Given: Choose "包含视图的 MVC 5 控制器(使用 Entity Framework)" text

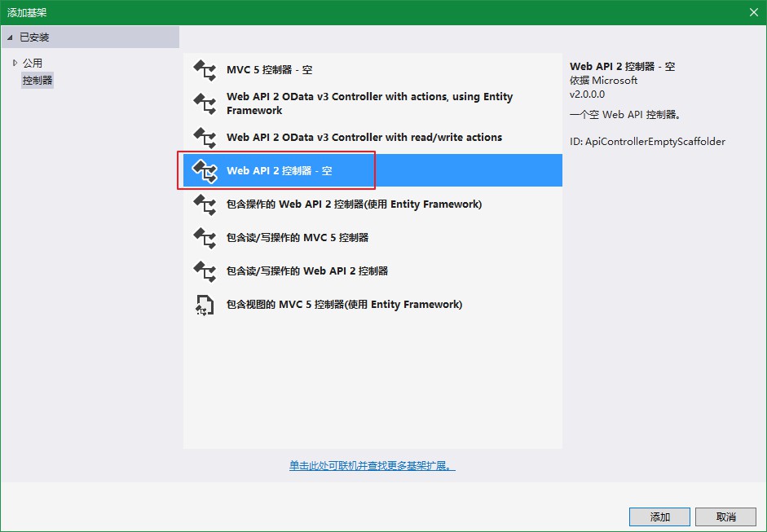Looking at the screenshot, I should pos(344,305).
